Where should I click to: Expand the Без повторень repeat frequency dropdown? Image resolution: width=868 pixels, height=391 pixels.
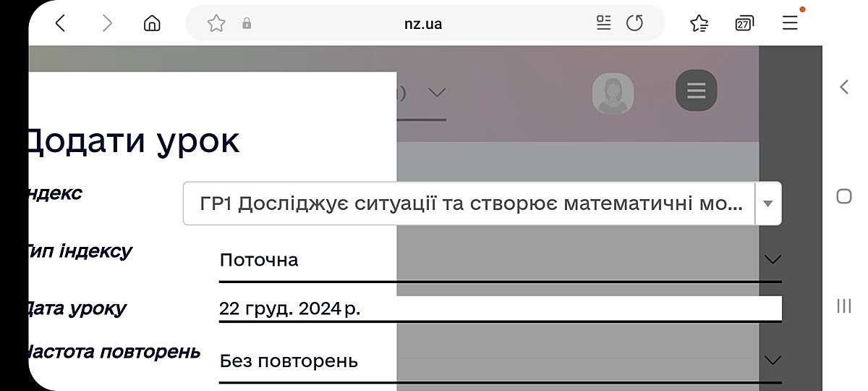[x=773, y=360]
